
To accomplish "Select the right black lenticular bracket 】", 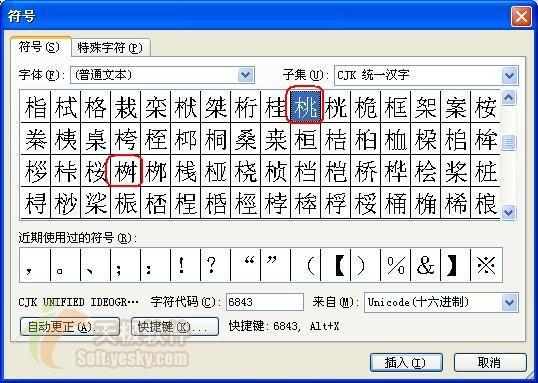I will (456, 265).
